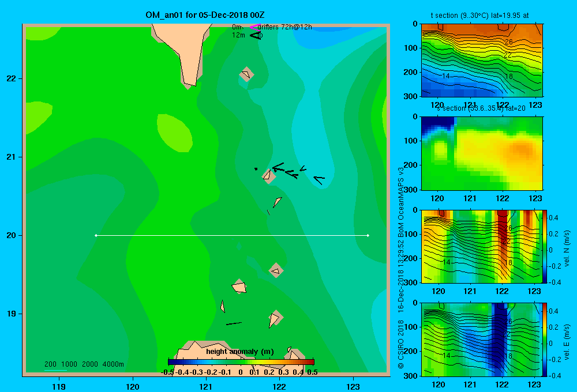Click the '-0.4' tick on the vel. E color bar
The width and height of the screenshot is (577, 392).
coord(554,375)
